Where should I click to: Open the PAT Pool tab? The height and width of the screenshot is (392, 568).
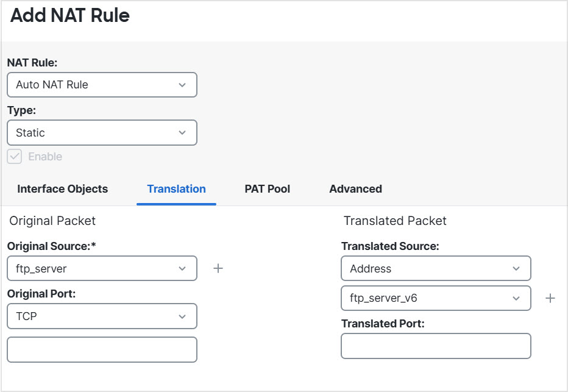267,189
